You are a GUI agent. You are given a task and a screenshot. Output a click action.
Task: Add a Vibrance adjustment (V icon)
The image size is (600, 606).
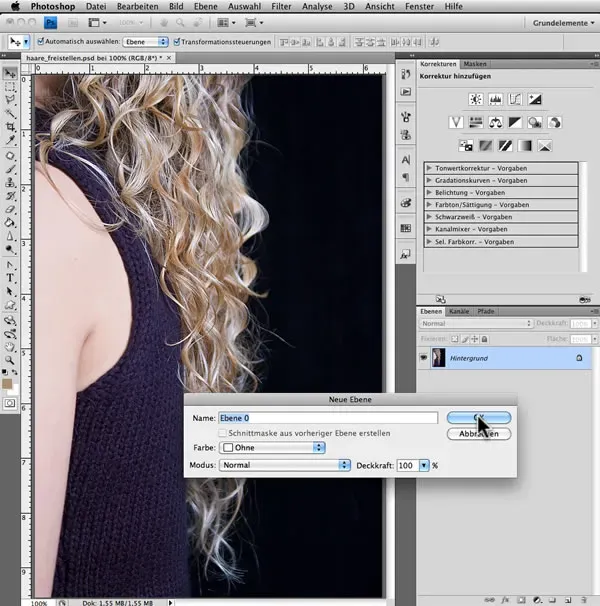click(x=455, y=122)
